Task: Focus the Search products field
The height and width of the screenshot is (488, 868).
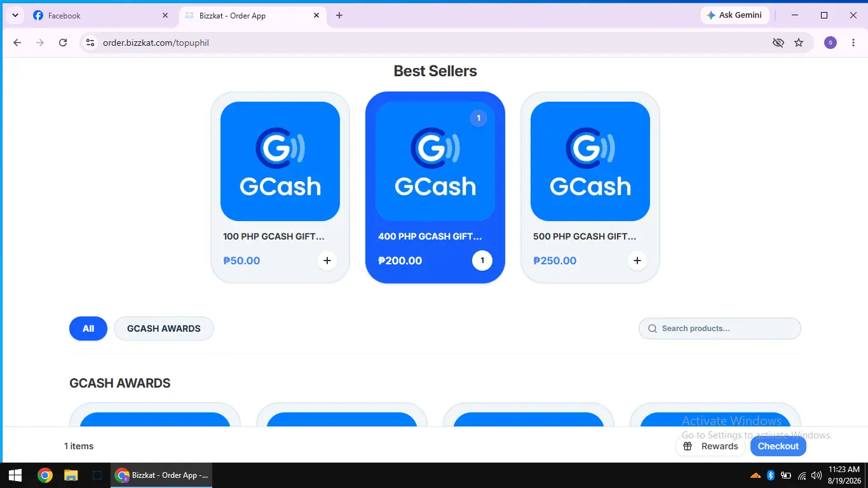Action: point(720,329)
